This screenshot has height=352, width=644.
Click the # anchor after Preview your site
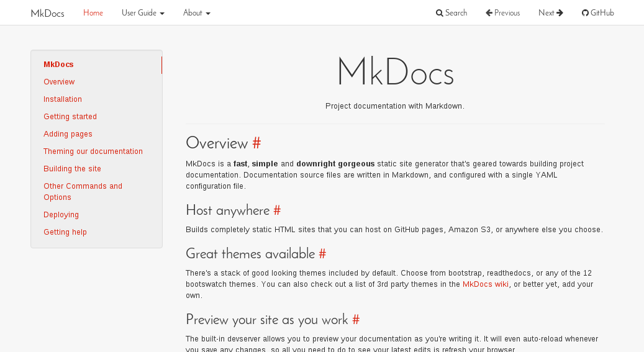click(356, 320)
